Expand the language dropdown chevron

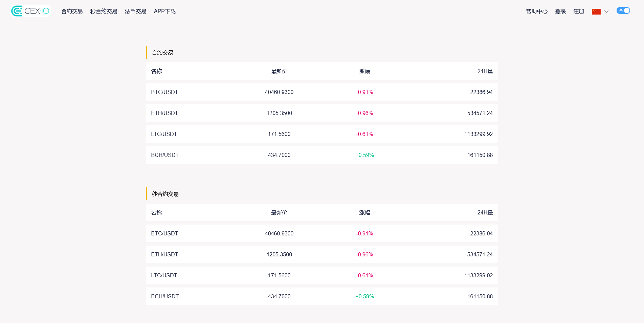click(606, 11)
